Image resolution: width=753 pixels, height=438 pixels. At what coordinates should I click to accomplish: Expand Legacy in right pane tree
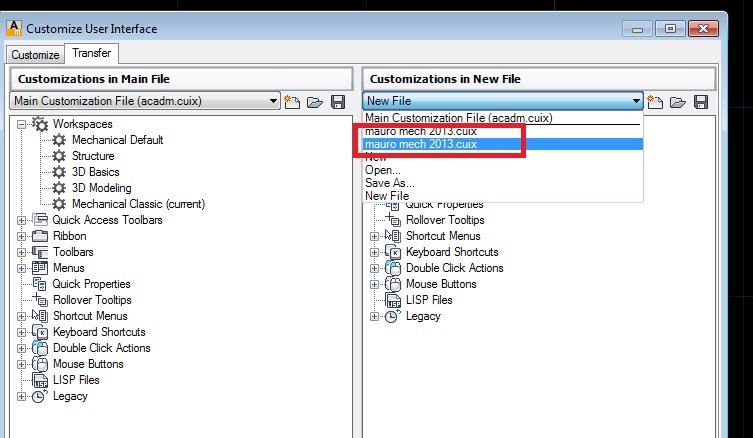pos(374,316)
